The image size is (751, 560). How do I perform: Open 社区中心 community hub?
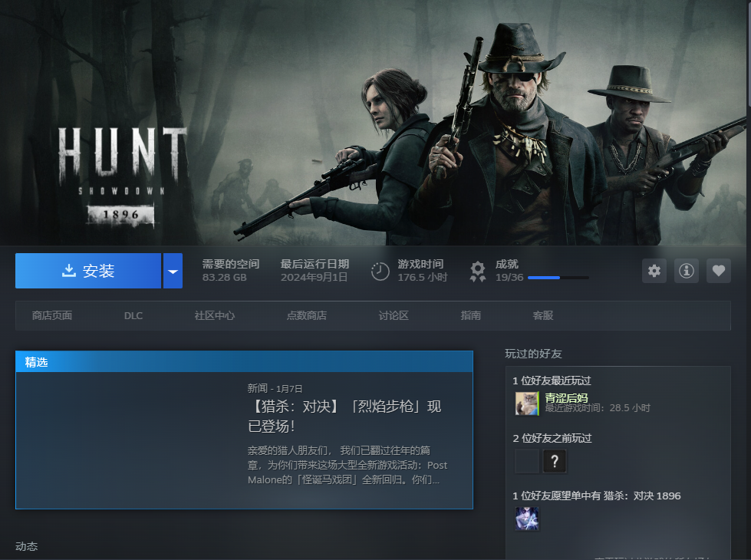pyautogui.click(x=215, y=316)
